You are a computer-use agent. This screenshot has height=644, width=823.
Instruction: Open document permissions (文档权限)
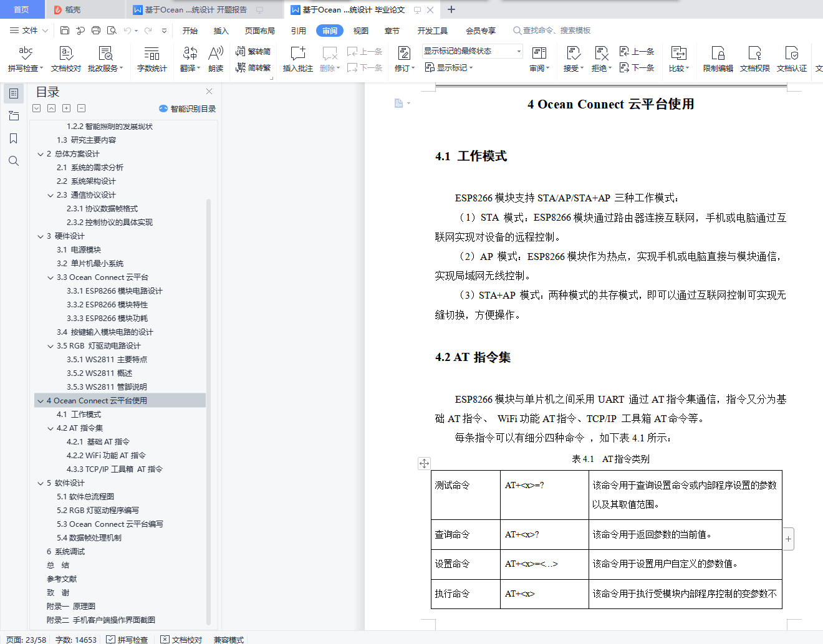tap(754, 59)
